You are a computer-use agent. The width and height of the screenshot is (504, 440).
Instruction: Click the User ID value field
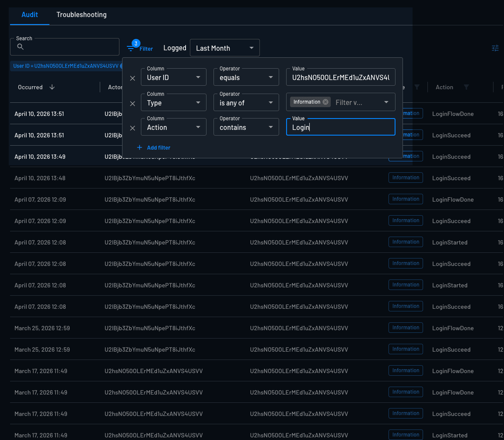341,77
